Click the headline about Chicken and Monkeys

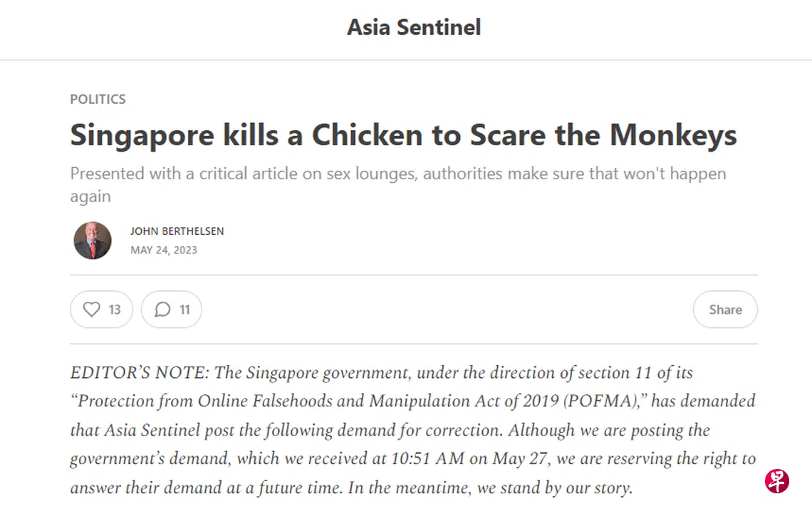403,136
